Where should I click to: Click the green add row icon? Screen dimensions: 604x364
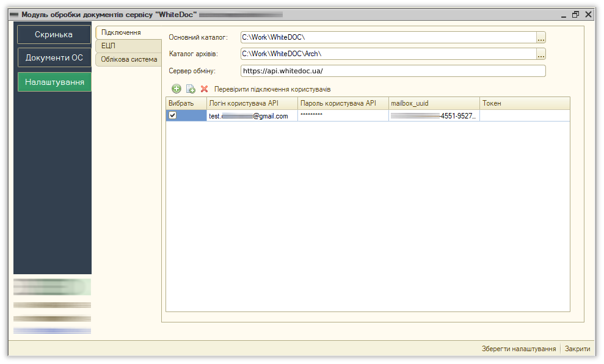tap(176, 89)
